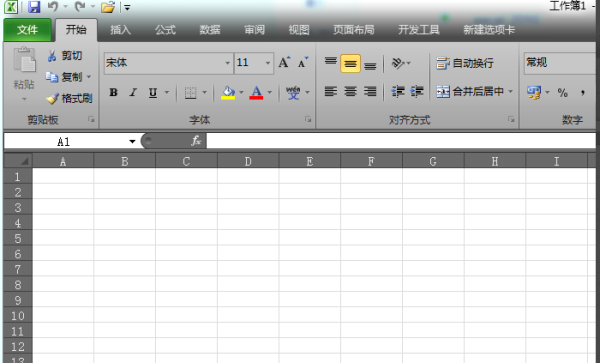Toggle Bold formatting
The height and width of the screenshot is (363, 600).
click(x=113, y=92)
